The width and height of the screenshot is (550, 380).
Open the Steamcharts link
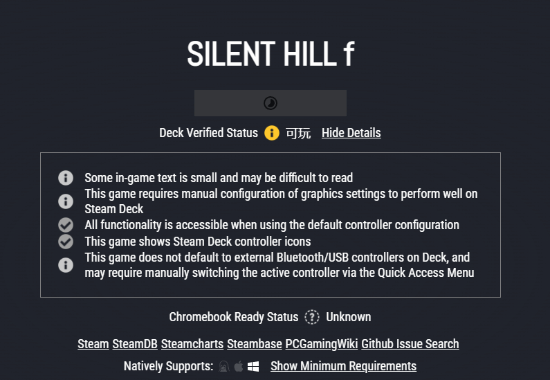click(x=192, y=344)
